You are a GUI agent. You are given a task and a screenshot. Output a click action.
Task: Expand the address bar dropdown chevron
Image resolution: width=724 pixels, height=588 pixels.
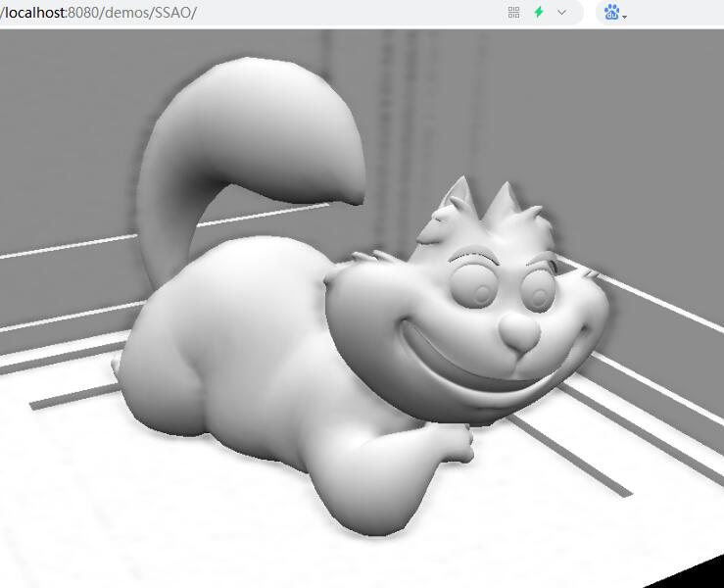click(561, 13)
